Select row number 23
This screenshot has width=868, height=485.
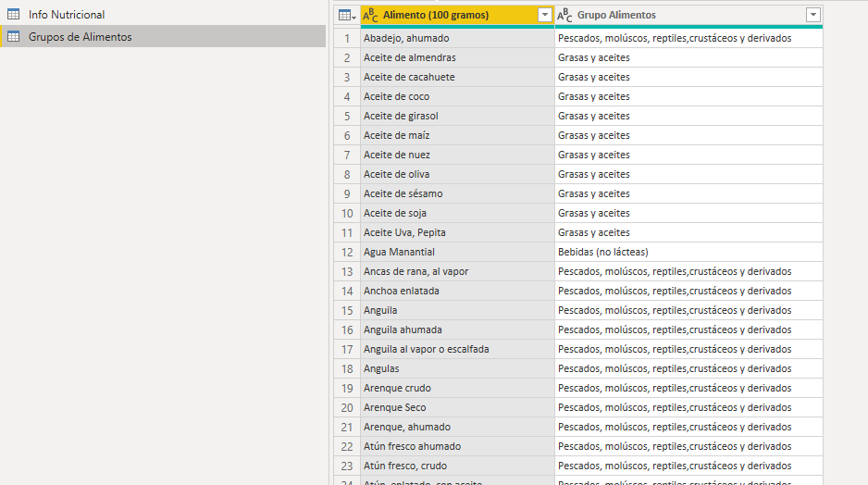point(347,466)
